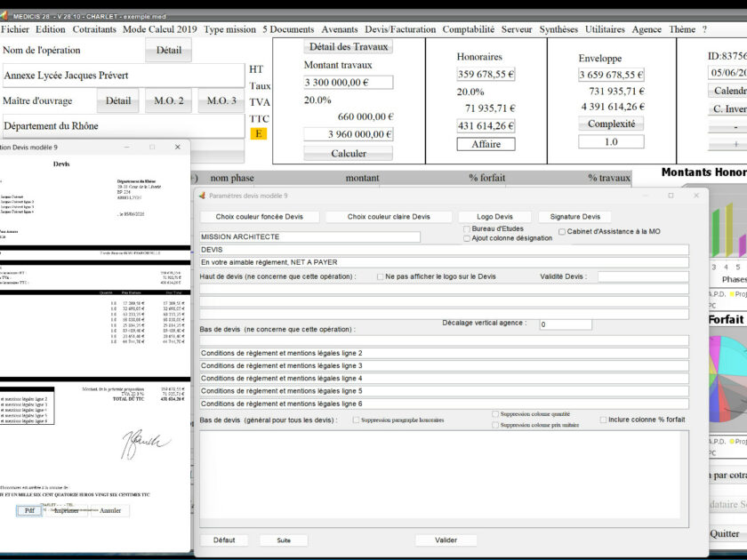
Task: Check Suppression colonne prix unitaire
Action: tap(495, 425)
